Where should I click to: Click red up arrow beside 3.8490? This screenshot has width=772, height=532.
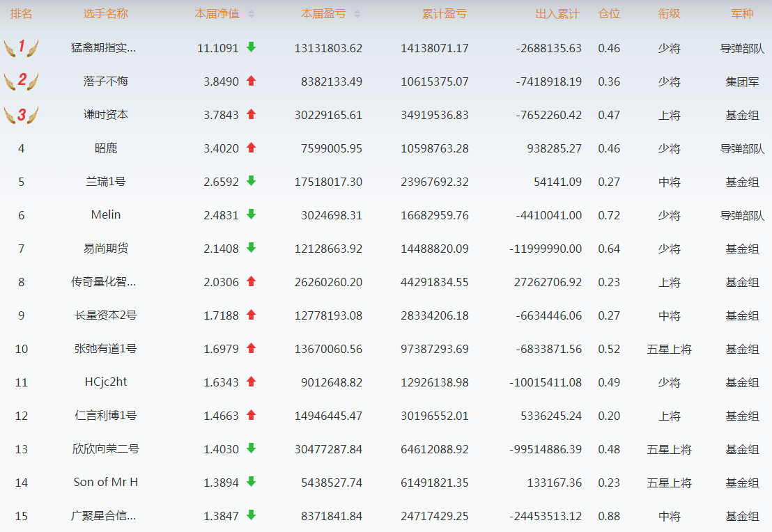251,81
